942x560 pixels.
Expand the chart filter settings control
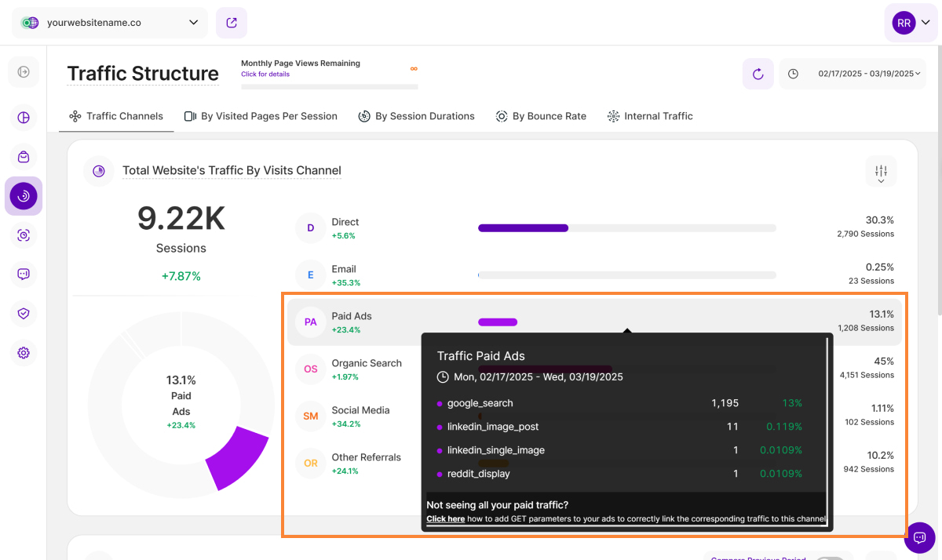pos(881,172)
